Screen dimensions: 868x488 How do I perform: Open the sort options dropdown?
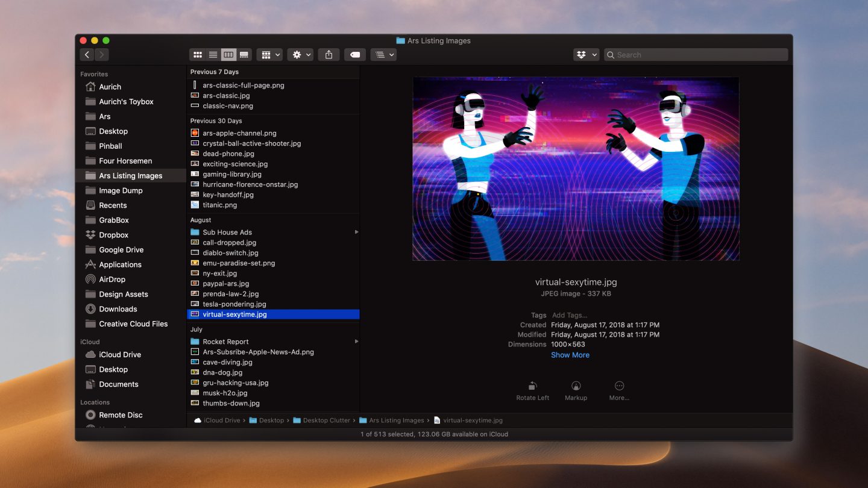(x=384, y=54)
